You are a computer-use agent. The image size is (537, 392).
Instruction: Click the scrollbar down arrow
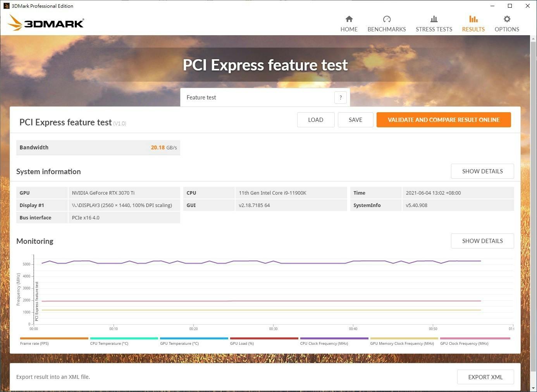tap(533, 388)
